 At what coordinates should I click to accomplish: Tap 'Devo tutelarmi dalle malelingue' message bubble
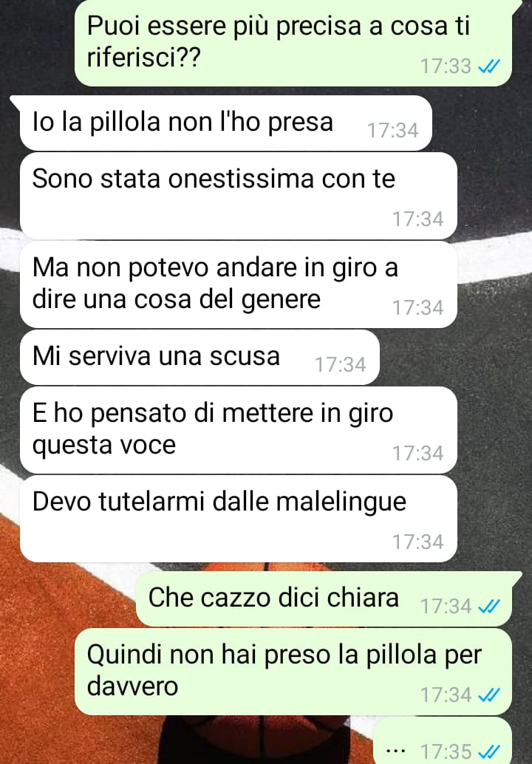tap(239, 519)
